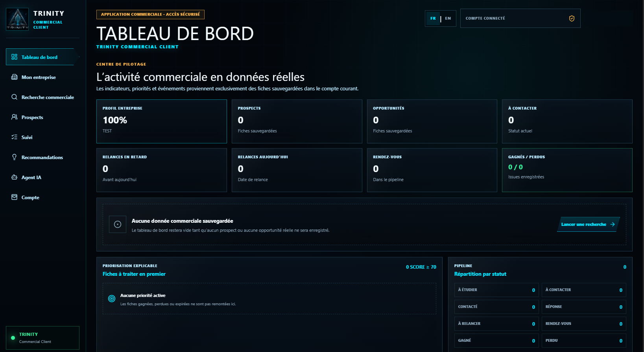This screenshot has height=352, width=644.
Task: Open the Rendez-vous stat card
Action: coord(432,170)
